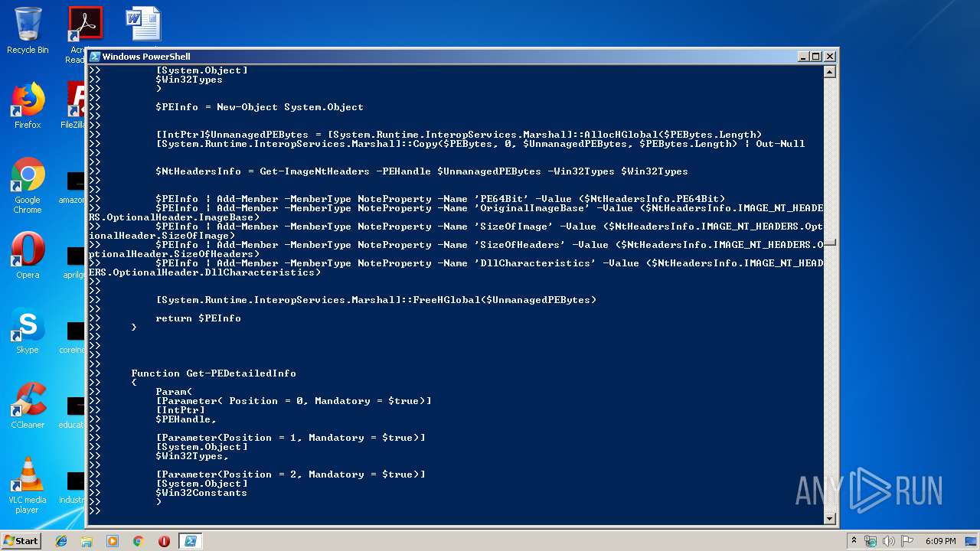980x551 pixels.
Task: Switch to PowerShell via its taskbar button
Action: pyautogui.click(x=191, y=541)
